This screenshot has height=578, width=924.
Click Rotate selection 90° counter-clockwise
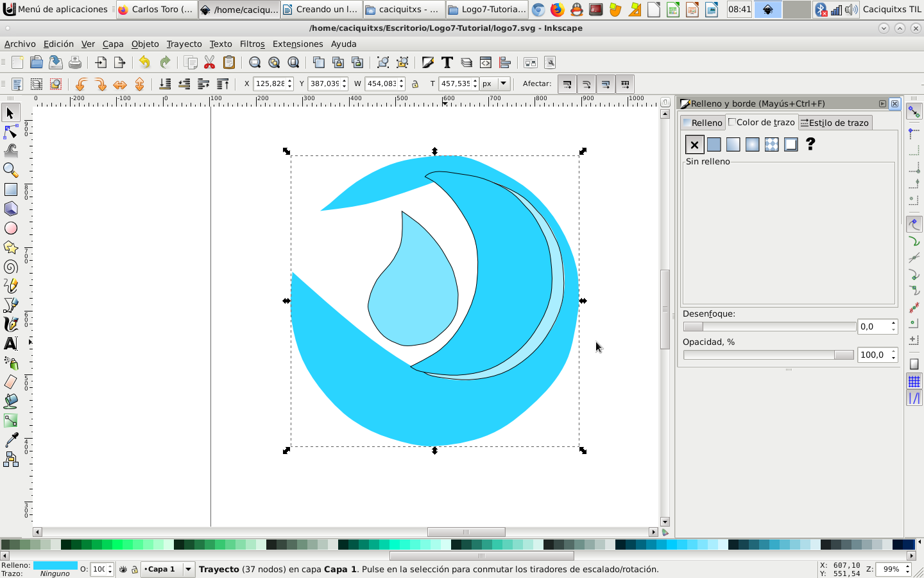click(81, 84)
